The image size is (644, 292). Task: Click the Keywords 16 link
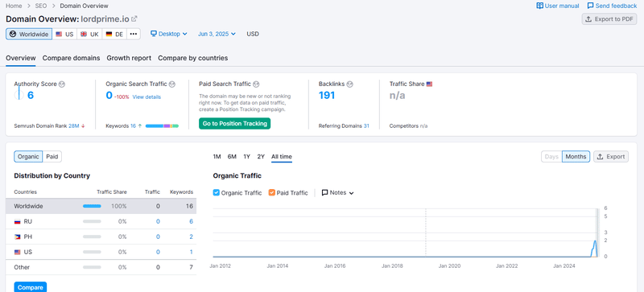coord(133,126)
